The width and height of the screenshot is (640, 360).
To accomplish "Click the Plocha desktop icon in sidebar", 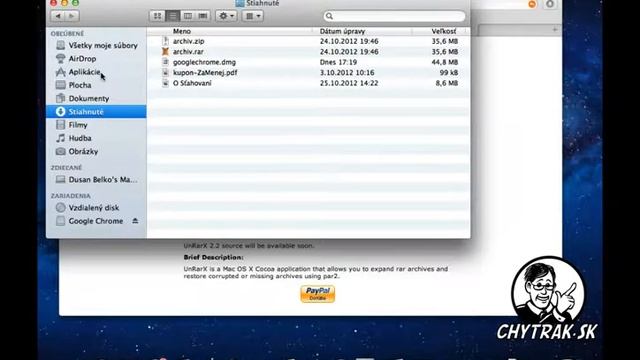I will click(60, 85).
